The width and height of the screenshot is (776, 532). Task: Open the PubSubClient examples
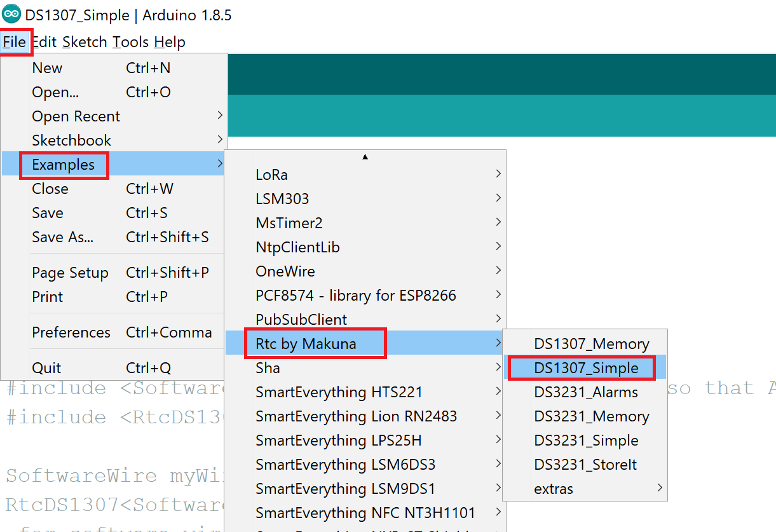(365, 320)
